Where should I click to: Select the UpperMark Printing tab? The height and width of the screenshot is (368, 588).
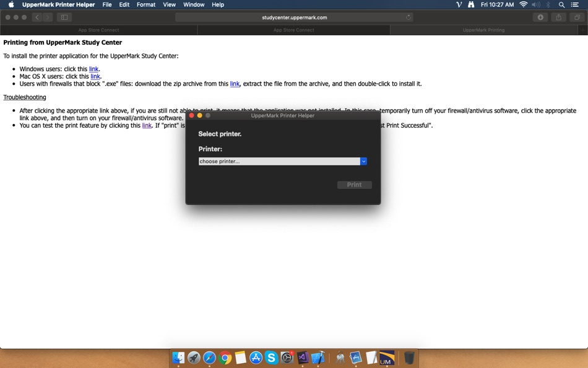coord(483,30)
